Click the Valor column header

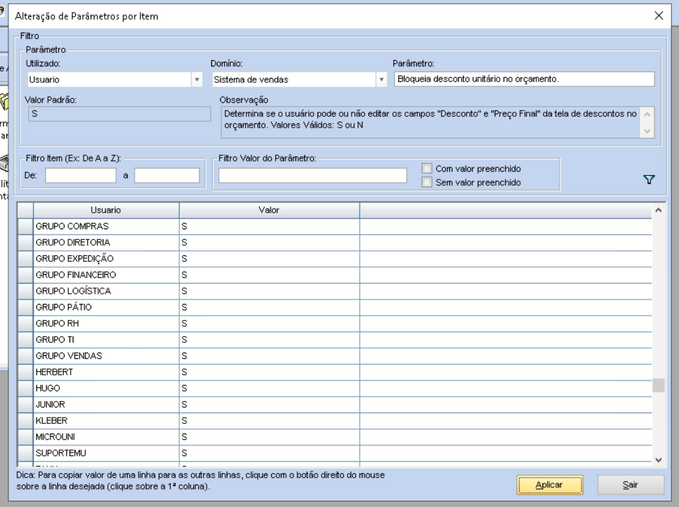[x=269, y=210]
